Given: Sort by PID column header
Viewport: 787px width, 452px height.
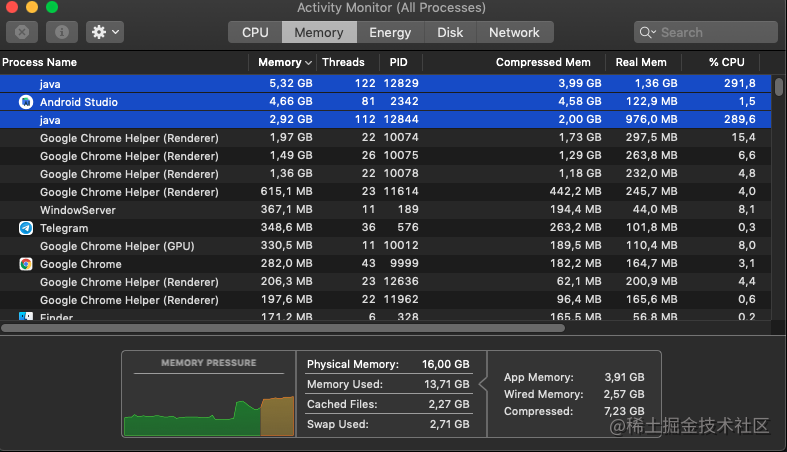Looking at the screenshot, I should (399, 62).
